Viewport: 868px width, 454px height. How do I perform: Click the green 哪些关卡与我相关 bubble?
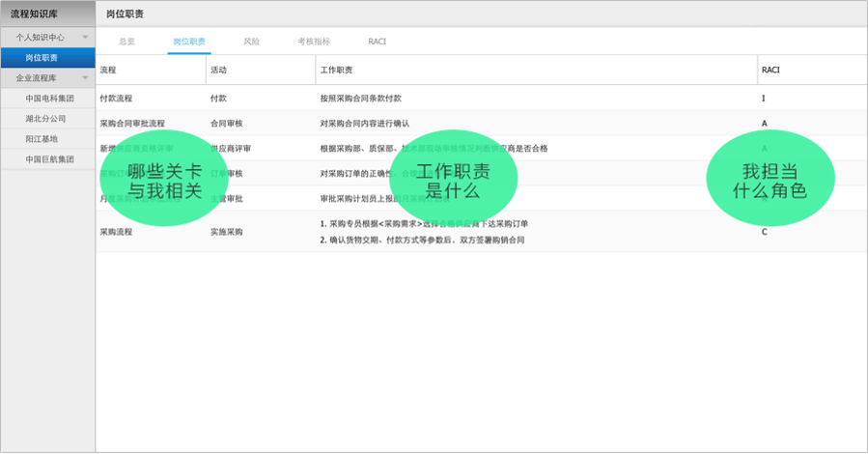pos(163,181)
